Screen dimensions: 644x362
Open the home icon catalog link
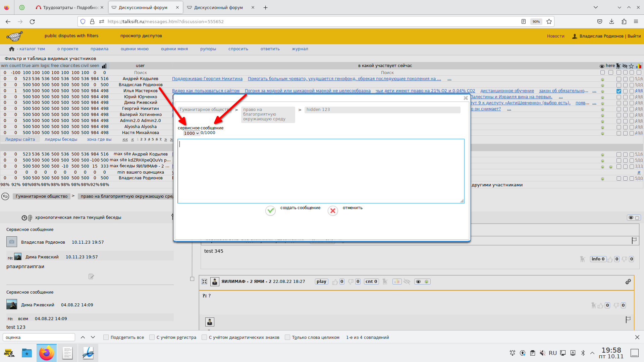pyautogui.click(x=12, y=49)
